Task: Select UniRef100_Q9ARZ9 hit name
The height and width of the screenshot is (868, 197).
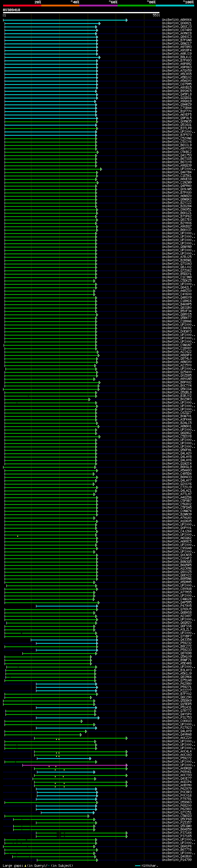Action: pos(177,104)
